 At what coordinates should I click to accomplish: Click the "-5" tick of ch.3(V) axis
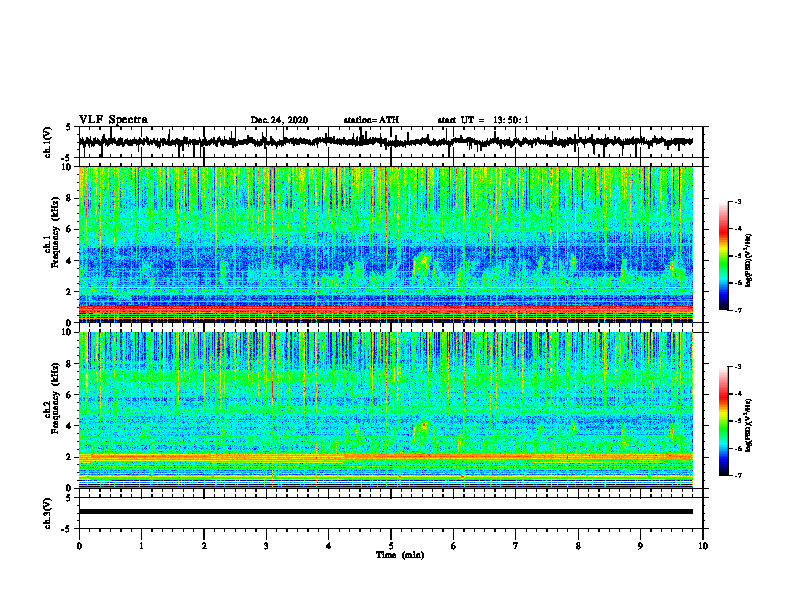[x=67, y=529]
